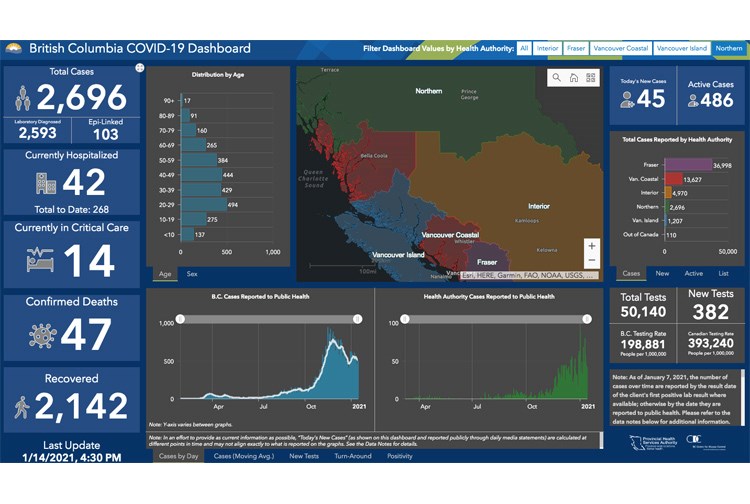Click the scrollbar of the January 7 note
The height and width of the screenshot is (504, 750).
(742, 396)
